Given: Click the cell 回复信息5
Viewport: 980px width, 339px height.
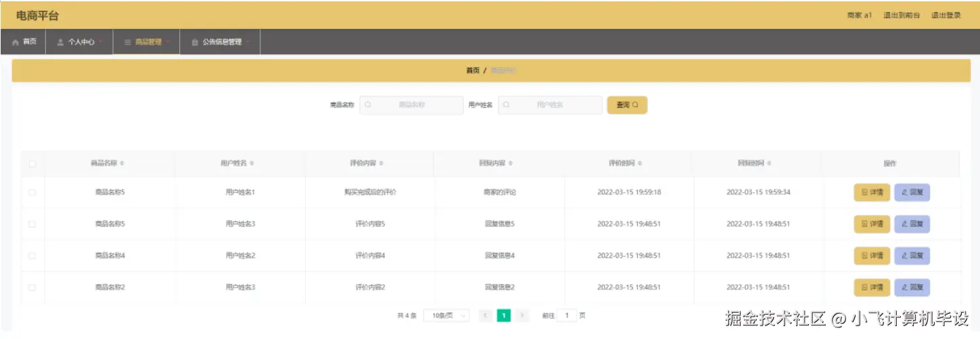Looking at the screenshot, I should [500, 224].
